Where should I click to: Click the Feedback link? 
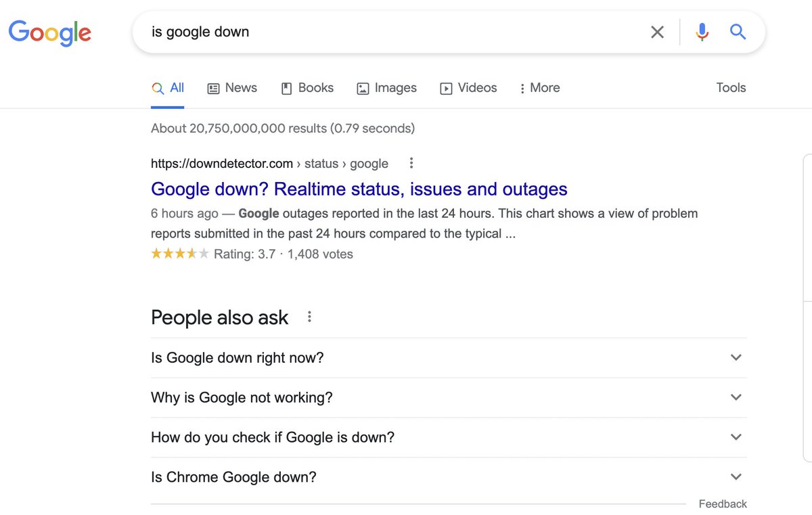coord(723,504)
